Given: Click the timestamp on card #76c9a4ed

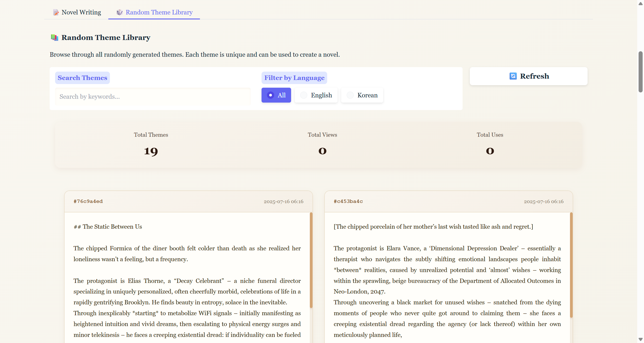Looking at the screenshot, I should click(x=283, y=202).
